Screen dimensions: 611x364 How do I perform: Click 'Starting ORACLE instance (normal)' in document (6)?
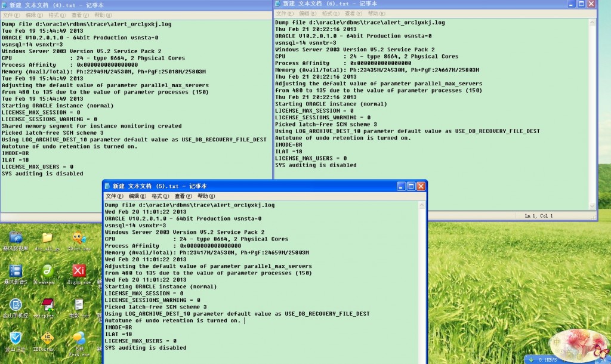[x=331, y=104]
